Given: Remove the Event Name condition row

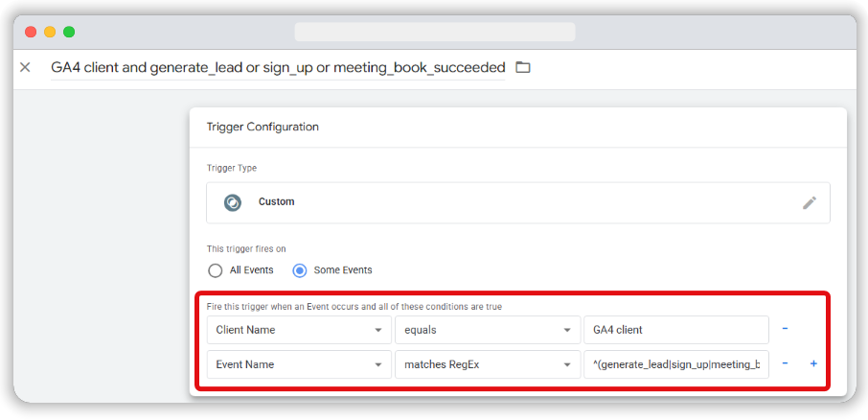Looking at the screenshot, I should [x=785, y=364].
